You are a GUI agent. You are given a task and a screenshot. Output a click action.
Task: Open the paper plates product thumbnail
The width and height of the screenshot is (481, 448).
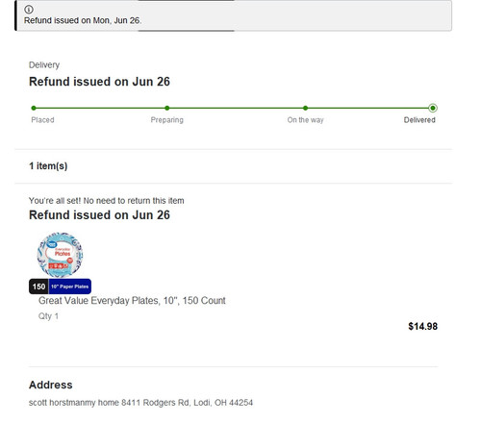(60, 255)
